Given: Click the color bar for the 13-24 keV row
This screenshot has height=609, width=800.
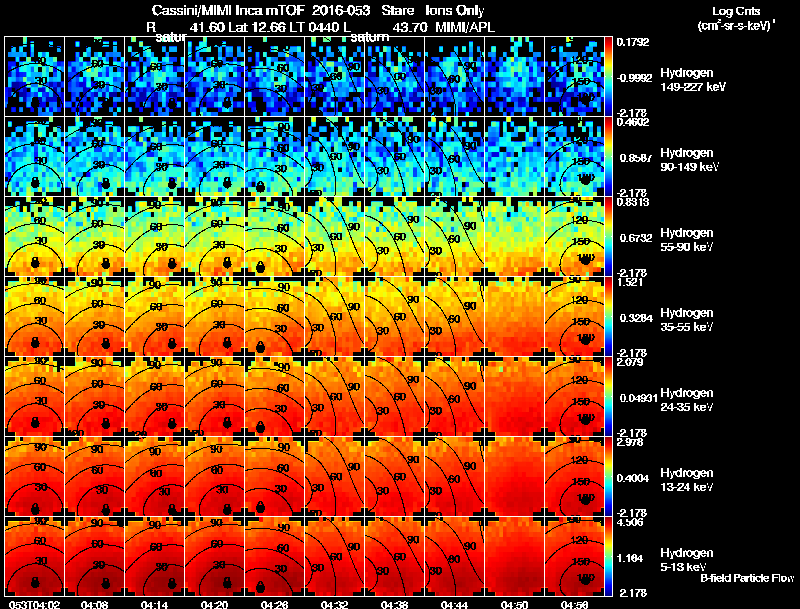Looking at the screenshot, I should (608, 476).
